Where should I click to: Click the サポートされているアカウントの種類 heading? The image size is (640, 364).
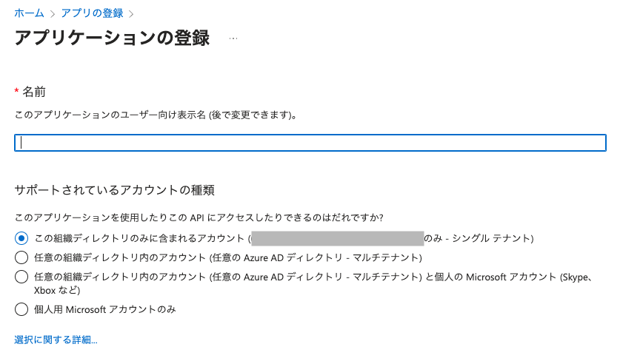tap(114, 190)
